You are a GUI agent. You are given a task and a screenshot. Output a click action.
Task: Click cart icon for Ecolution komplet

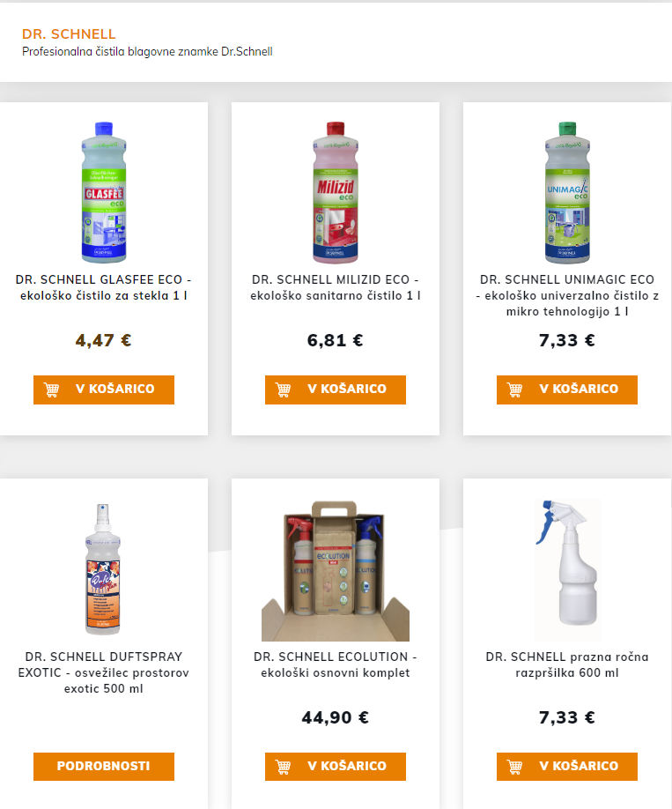tap(284, 767)
